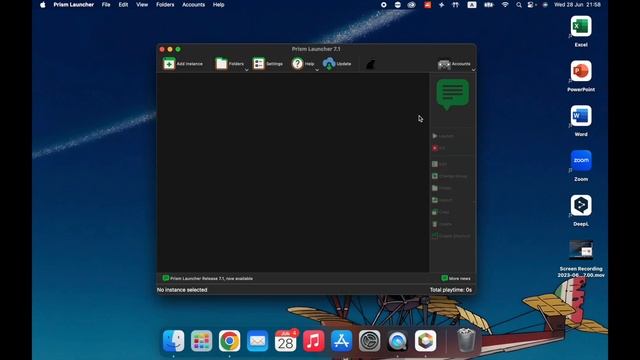This screenshot has width=640, height=360.
Task: Click the Prism Launcher icon in Dock
Action: tap(425, 341)
